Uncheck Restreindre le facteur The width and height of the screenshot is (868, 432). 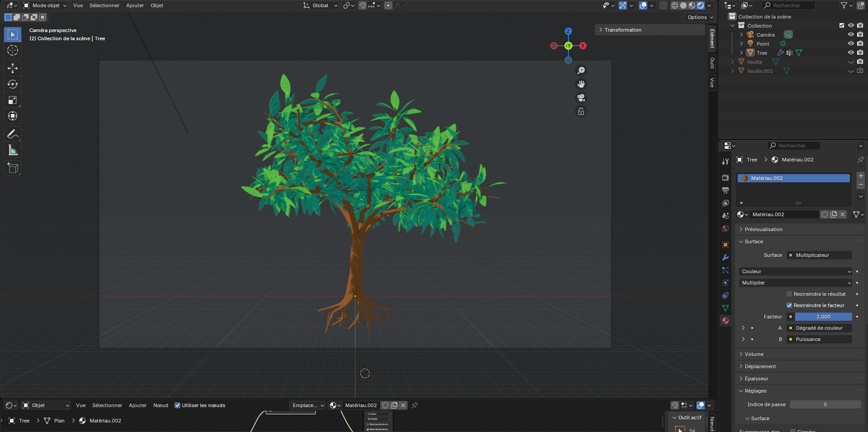789,305
